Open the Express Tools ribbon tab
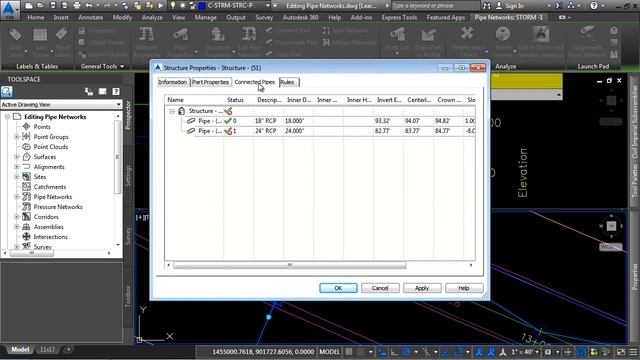 tap(399, 18)
